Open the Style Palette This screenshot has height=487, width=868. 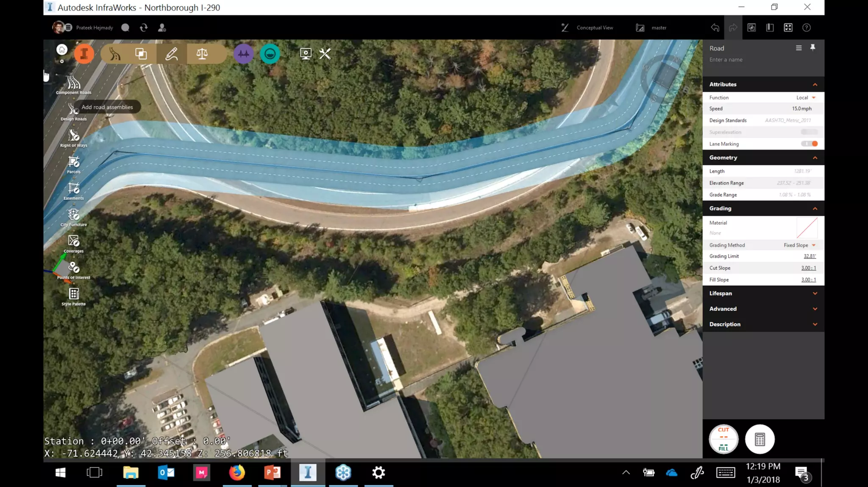[x=74, y=297]
